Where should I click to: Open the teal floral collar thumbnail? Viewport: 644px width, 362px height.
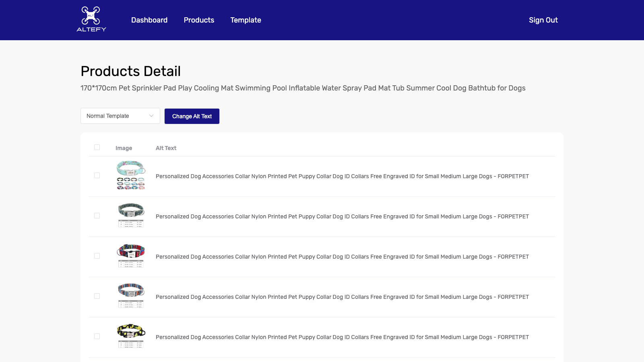(x=131, y=175)
